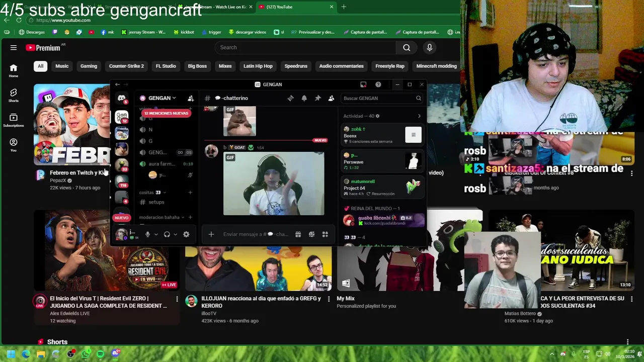Screen dimensions: 644x362
Task: Open YouTube Subscriptions in sidebar
Action: click(x=14, y=120)
